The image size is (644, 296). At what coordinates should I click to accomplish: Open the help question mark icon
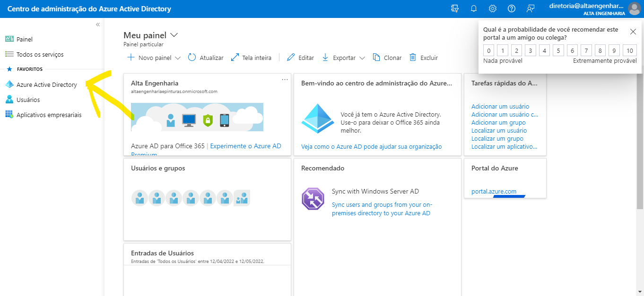(512, 8)
